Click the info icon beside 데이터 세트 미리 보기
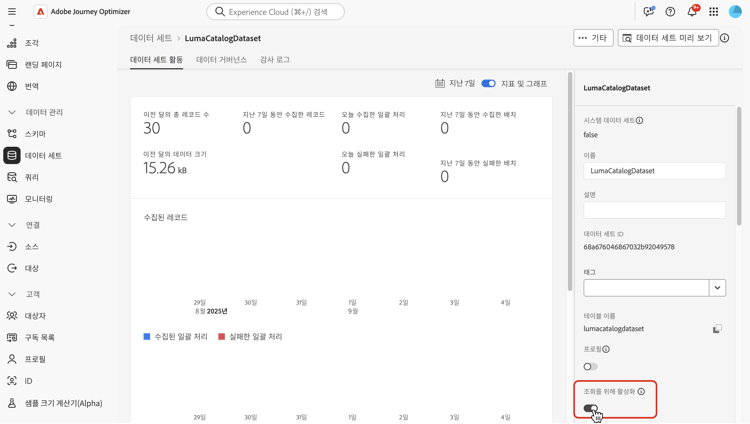The height and width of the screenshot is (424, 750). click(725, 38)
